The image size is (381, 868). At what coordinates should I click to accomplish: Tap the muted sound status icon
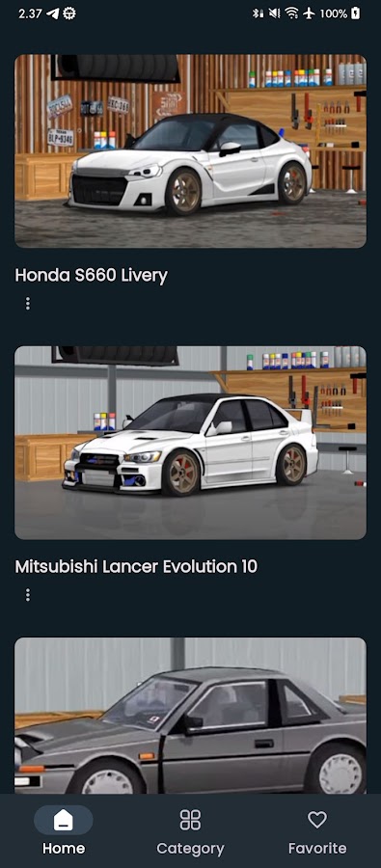click(x=275, y=14)
